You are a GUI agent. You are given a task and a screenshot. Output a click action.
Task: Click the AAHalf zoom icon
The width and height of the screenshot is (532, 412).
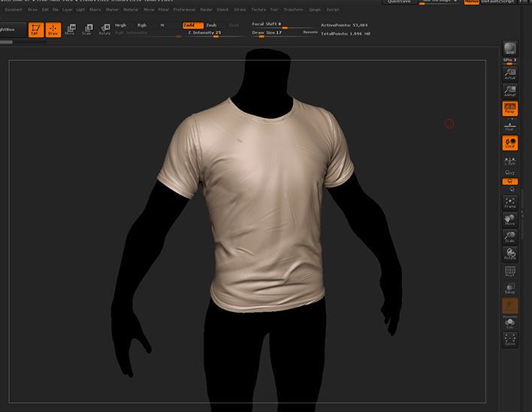509,91
